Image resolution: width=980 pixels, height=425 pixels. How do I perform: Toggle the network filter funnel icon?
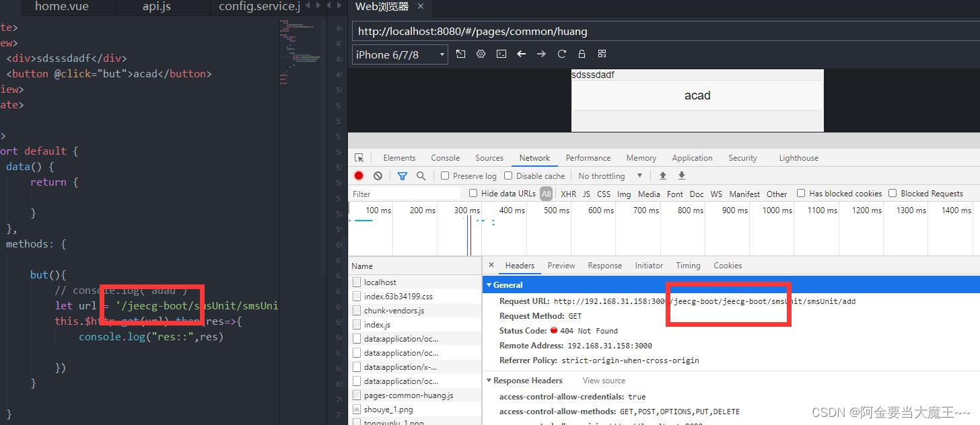coord(402,176)
